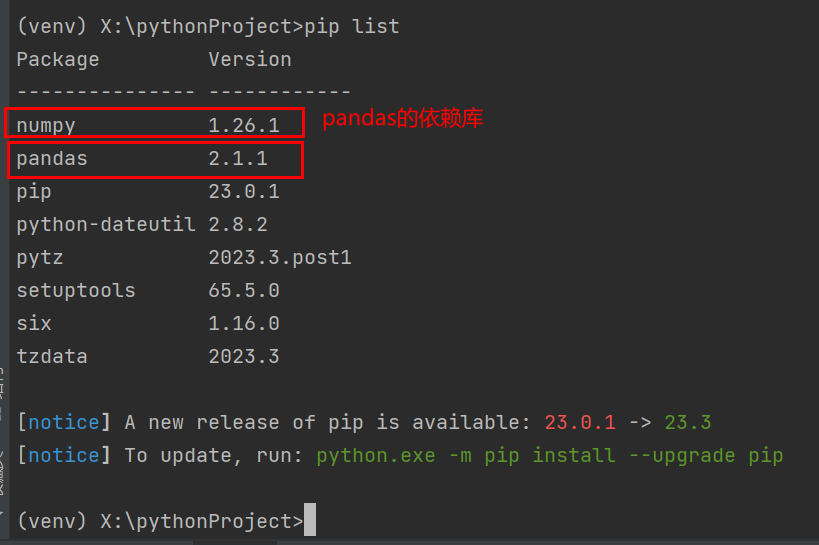819x545 pixels.
Task: Click the 'Package' column header
Action: tap(58, 59)
